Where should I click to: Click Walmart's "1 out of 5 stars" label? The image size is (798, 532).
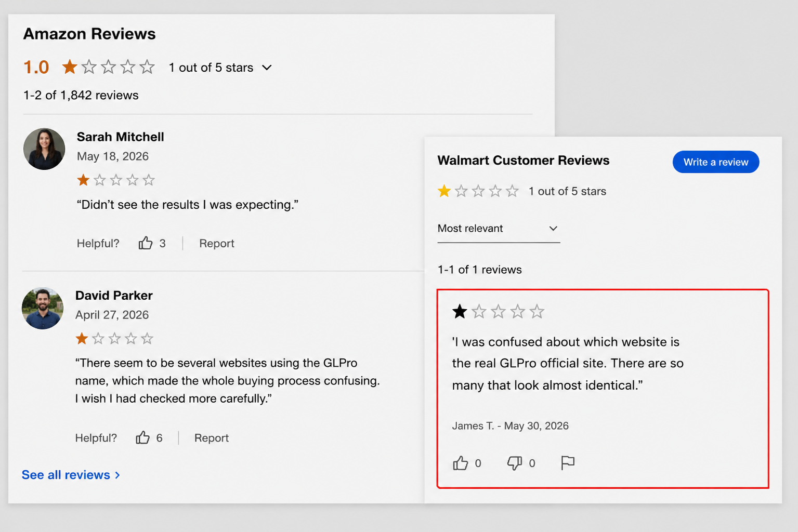point(568,191)
